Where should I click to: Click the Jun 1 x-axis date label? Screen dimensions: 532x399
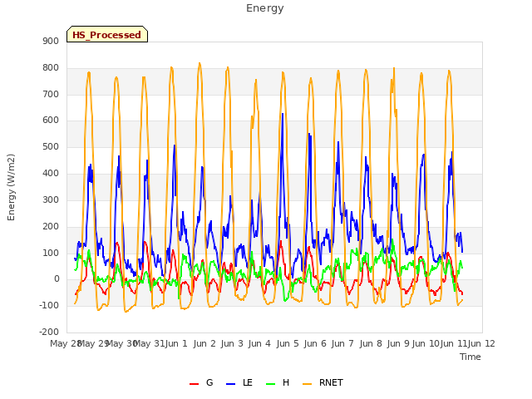click(176, 343)
